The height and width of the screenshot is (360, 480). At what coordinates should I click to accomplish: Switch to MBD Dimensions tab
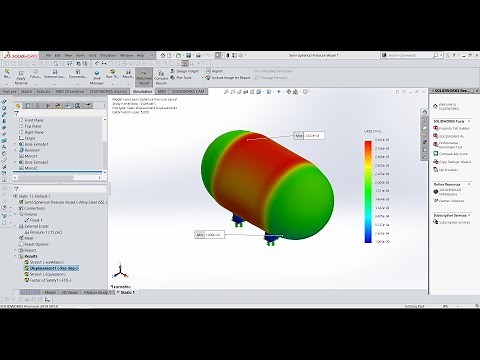tap(70, 91)
